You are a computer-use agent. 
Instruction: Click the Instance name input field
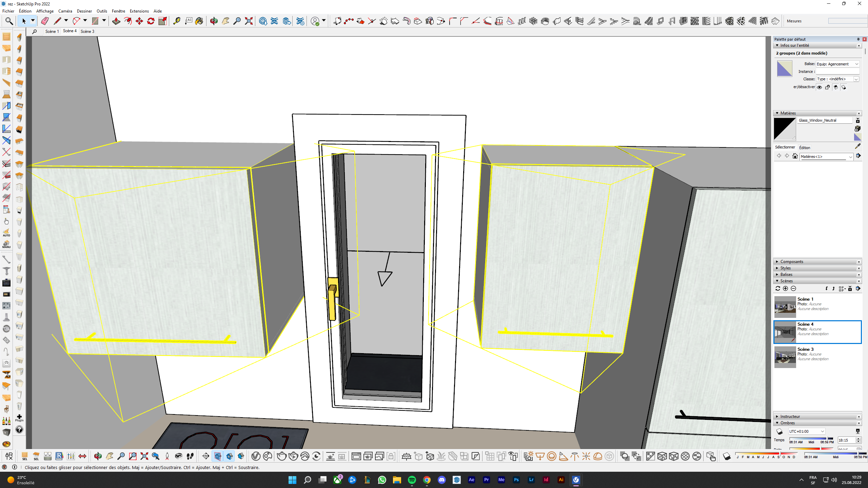(x=837, y=72)
